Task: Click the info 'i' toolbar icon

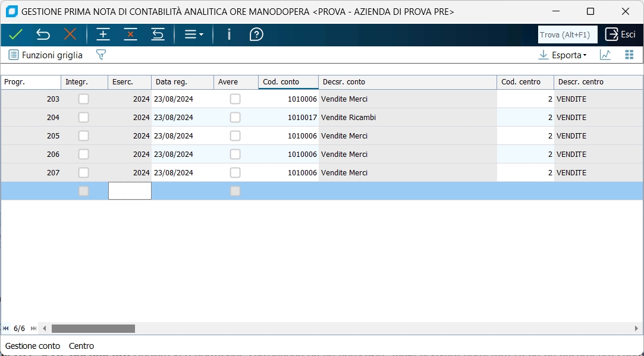Action: tap(229, 34)
